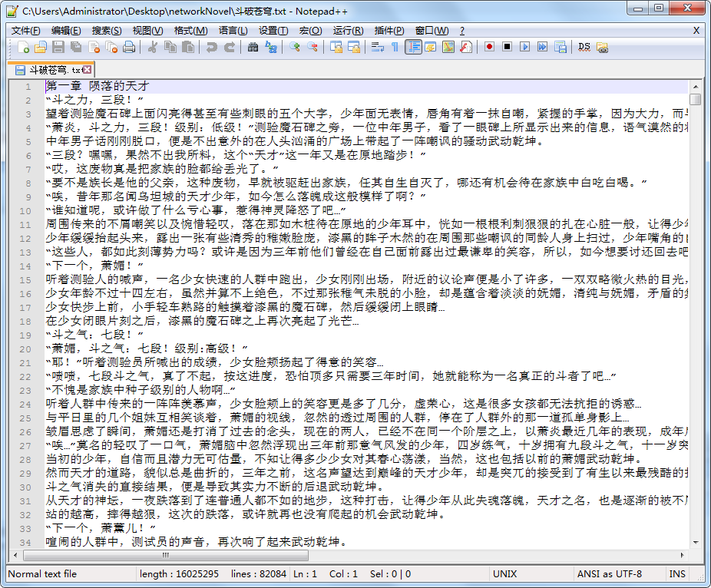Open the 插件(P) menu dropdown
The width and height of the screenshot is (711, 588).
point(389,31)
